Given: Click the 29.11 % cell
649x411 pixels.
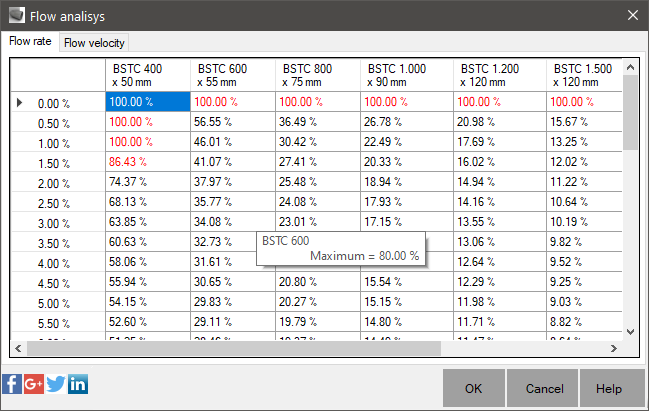Looking at the screenshot, I should [x=233, y=322].
